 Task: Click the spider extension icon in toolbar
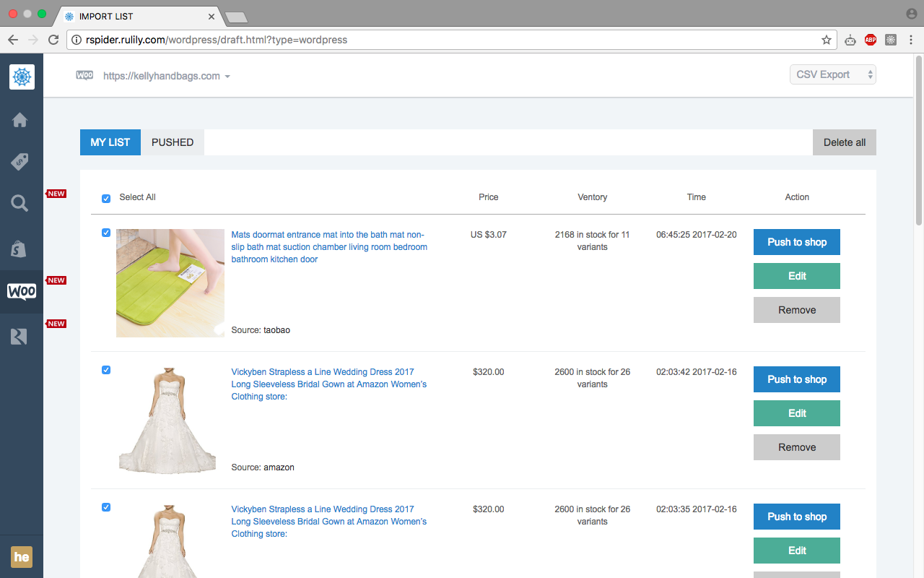pyautogui.click(x=891, y=40)
